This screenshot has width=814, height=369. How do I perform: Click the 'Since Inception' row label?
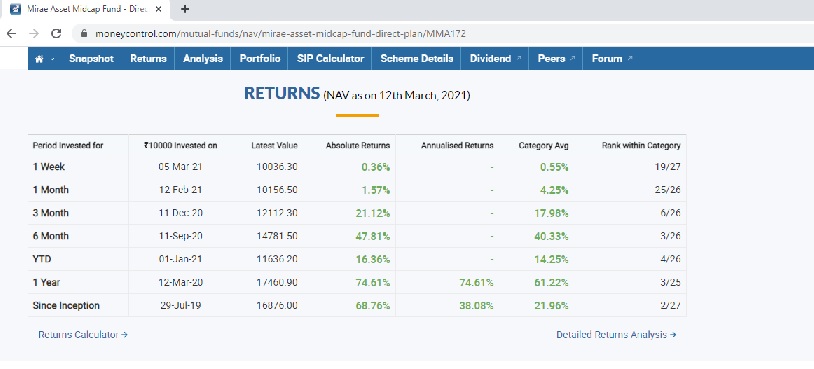66,306
